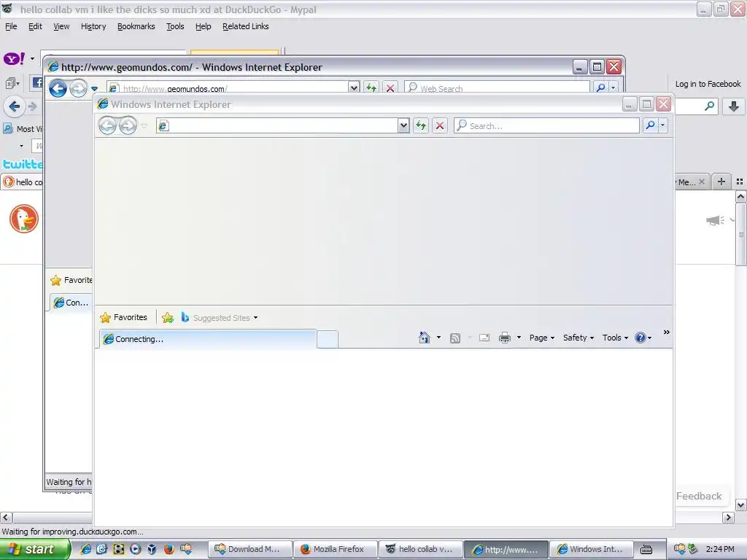Image resolution: width=747 pixels, height=560 pixels.
Task: Click the Print icon in the IE command bar
Action: click(x=505, y=338)
